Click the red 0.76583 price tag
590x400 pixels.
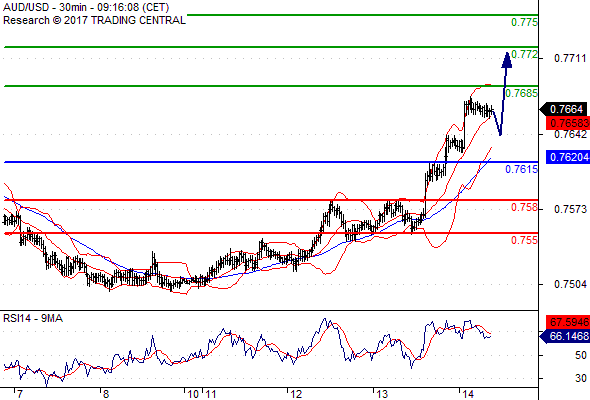coord(567,123)
